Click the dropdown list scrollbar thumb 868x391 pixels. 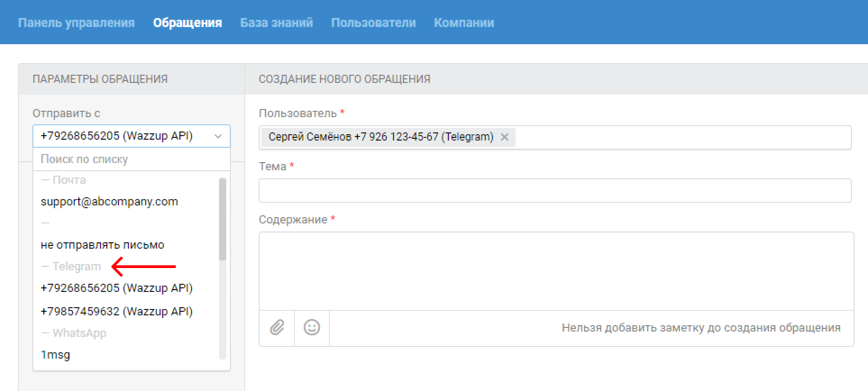(x=222, y=219)
